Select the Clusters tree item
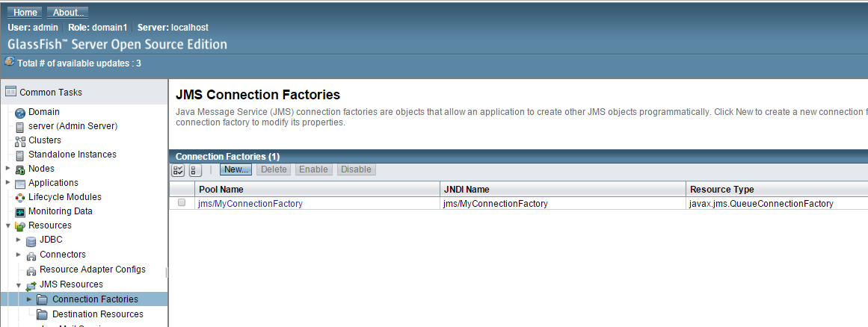This screenshot has width=868, height=327. (45, 140)
